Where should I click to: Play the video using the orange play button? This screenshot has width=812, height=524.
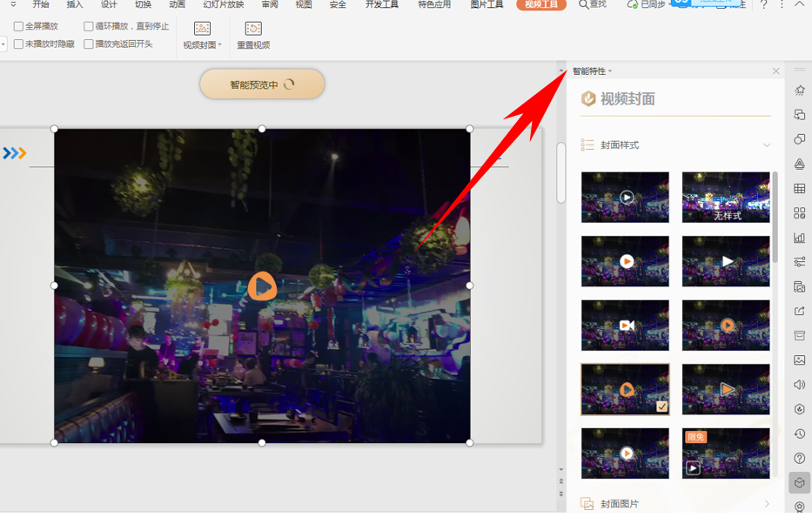[x=262, y=286]
